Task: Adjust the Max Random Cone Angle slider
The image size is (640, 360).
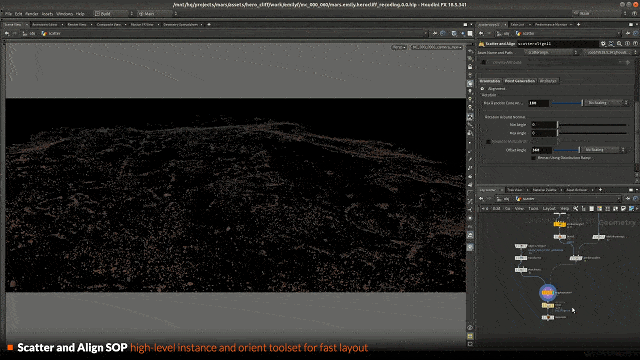Action: point(567,103)
